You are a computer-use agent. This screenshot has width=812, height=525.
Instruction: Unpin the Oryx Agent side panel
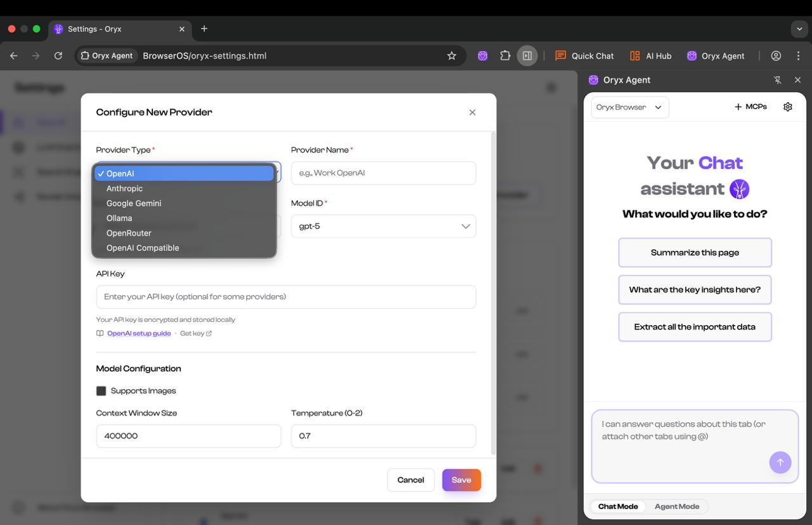[x=777, y=80]
